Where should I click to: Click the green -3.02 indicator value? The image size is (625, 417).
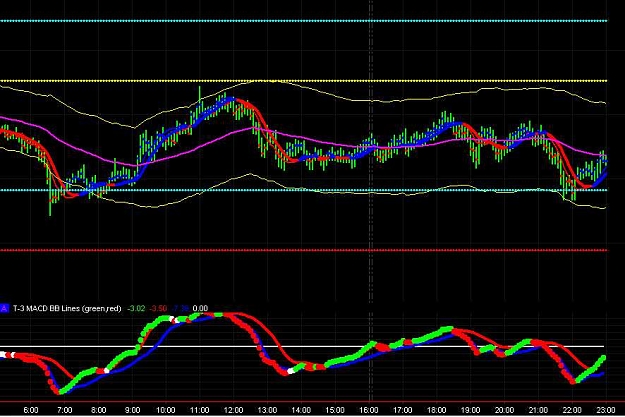point(136,308)
